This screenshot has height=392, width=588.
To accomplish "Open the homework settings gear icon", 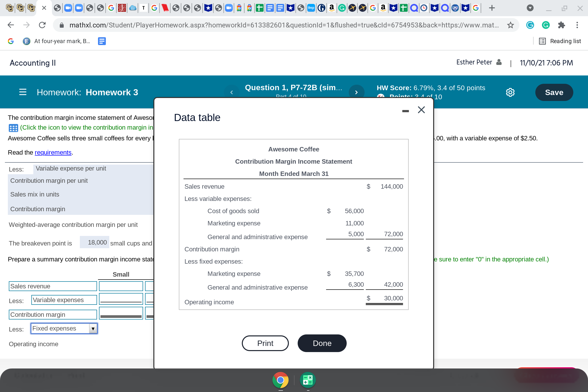I will [510, 92].
